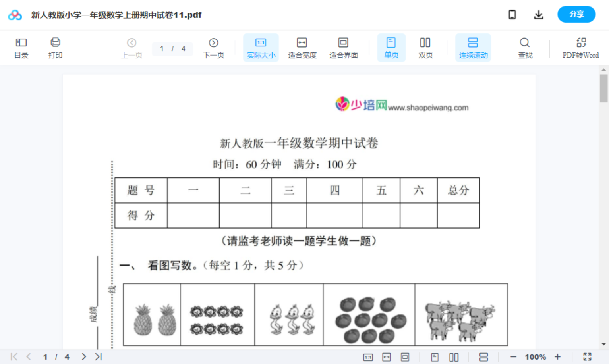Click the download icon in the top bar
This screenshot has width=609, height=364.
[539, 14]
